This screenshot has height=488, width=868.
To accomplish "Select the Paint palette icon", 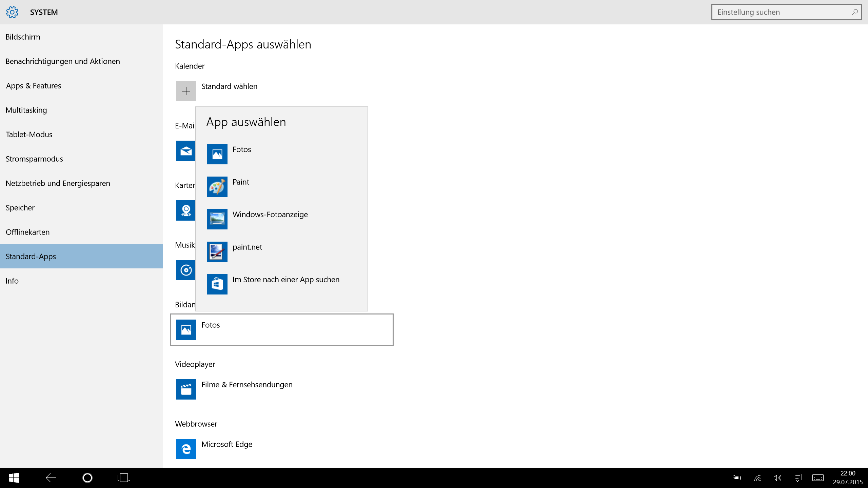I will coord(217,187).
